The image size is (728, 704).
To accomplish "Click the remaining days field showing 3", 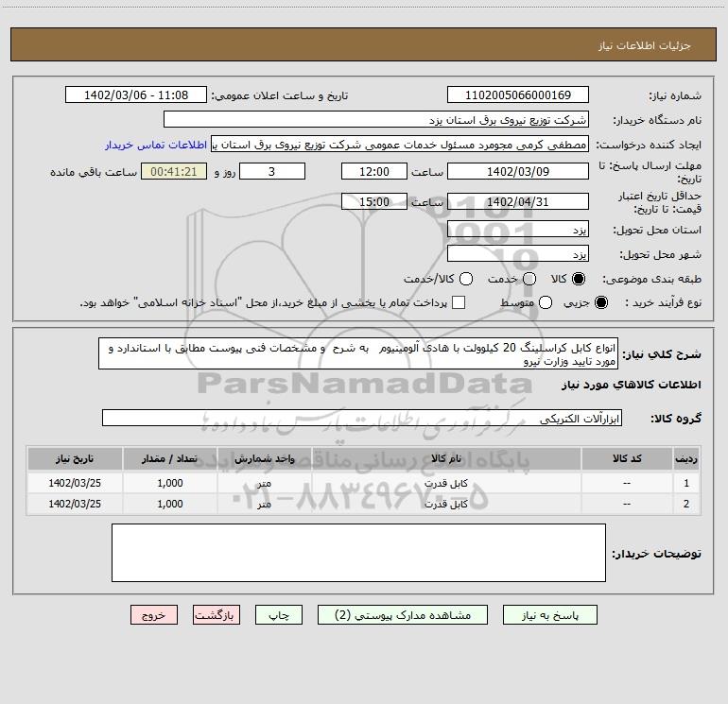I will click(272, 171).
